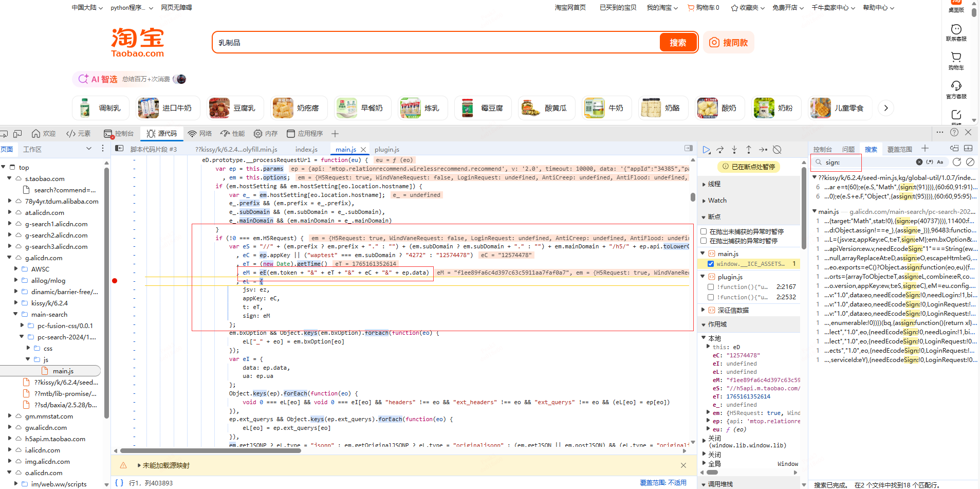The height and width of the screenshot is (489, 980).
Task: Open 联系客服 icon in right sidebar
Action: (956, 32)
